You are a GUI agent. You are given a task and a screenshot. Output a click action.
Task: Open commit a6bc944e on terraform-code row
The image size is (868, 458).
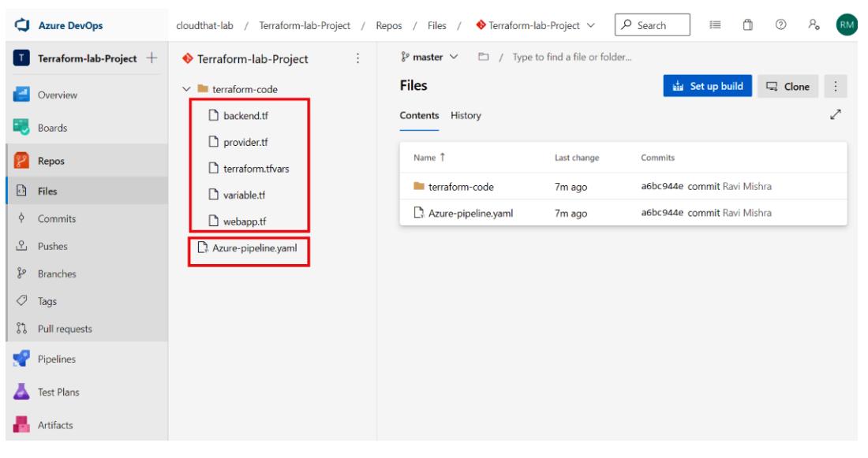[662, 186]
